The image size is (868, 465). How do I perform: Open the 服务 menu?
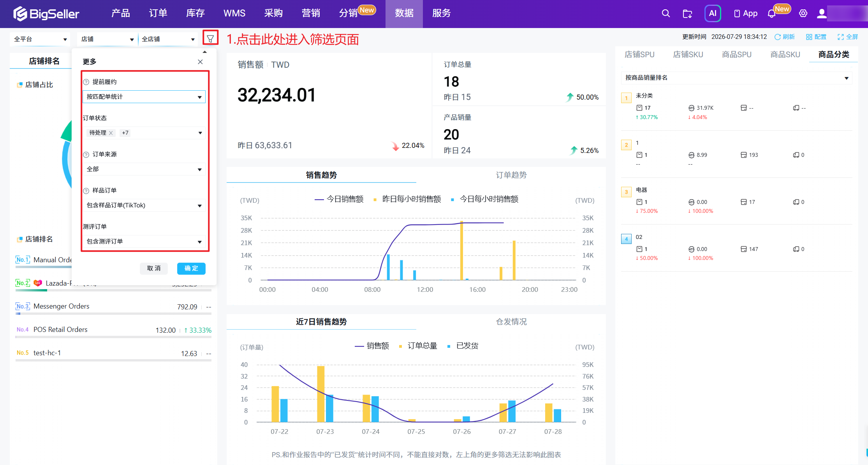click(442, 14)
